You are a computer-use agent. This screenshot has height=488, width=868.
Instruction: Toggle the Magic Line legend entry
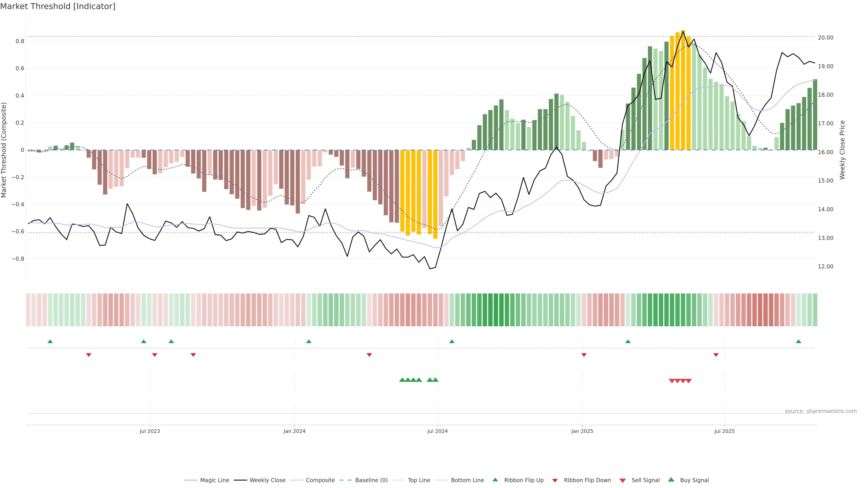point(214,480)
